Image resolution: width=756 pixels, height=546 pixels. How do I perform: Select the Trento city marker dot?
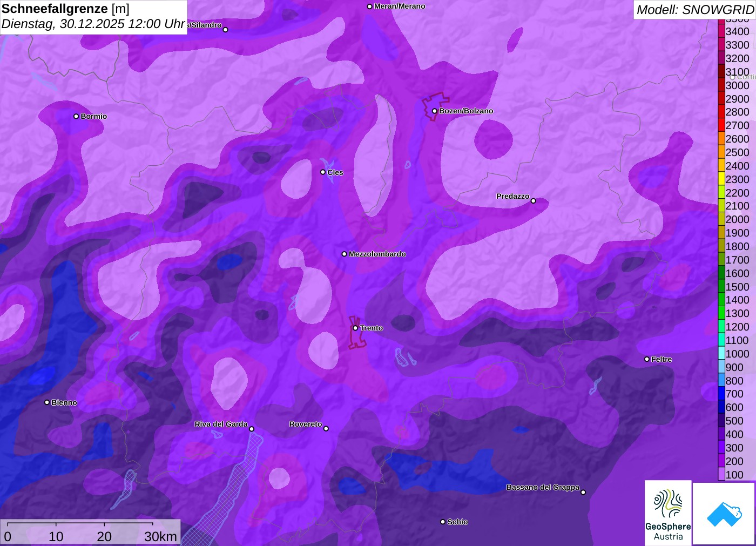point(355,328)
